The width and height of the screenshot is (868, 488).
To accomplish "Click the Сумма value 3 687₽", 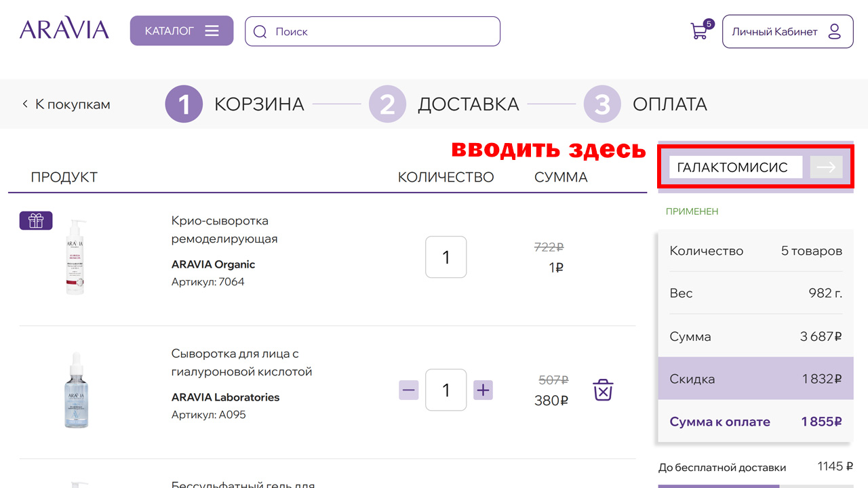I will (x=821, y=336).
